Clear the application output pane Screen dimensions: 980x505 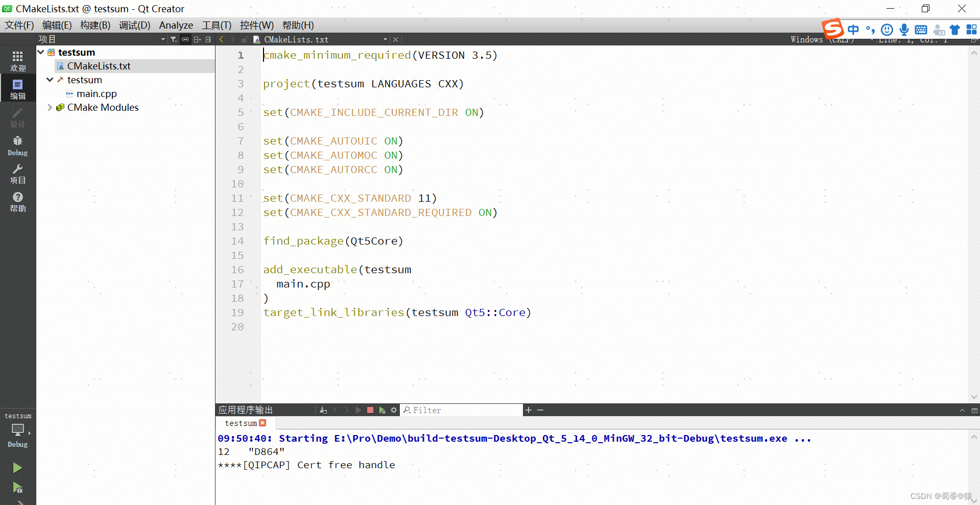[x=323, y=410]
